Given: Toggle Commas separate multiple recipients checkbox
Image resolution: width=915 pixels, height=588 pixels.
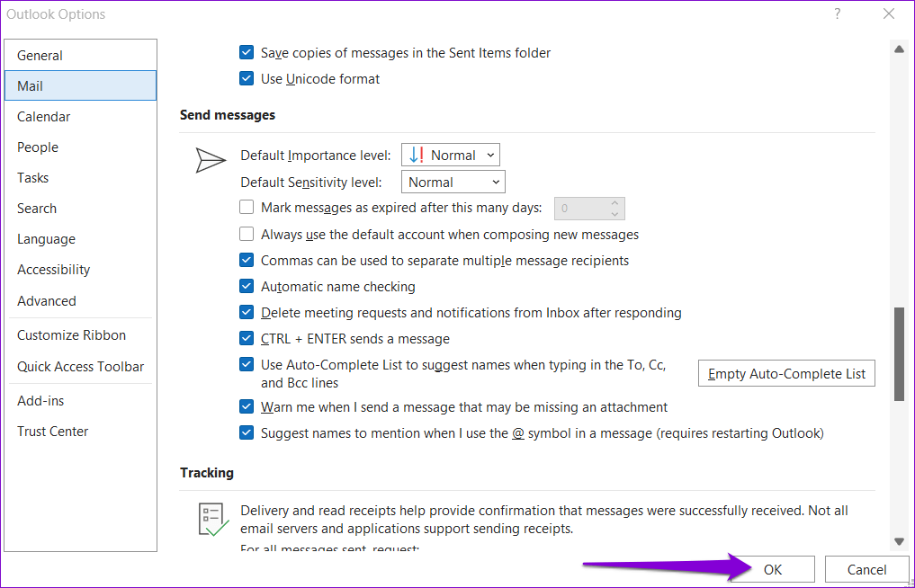Looking at the screenshot, I should (x=247, y=260).
